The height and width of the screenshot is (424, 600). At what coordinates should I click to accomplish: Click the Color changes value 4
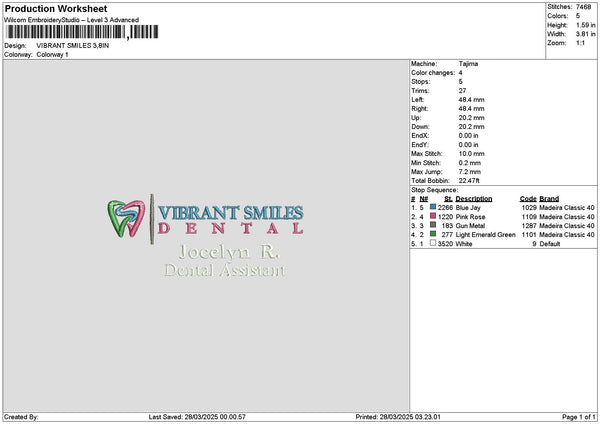click(461, 73)
